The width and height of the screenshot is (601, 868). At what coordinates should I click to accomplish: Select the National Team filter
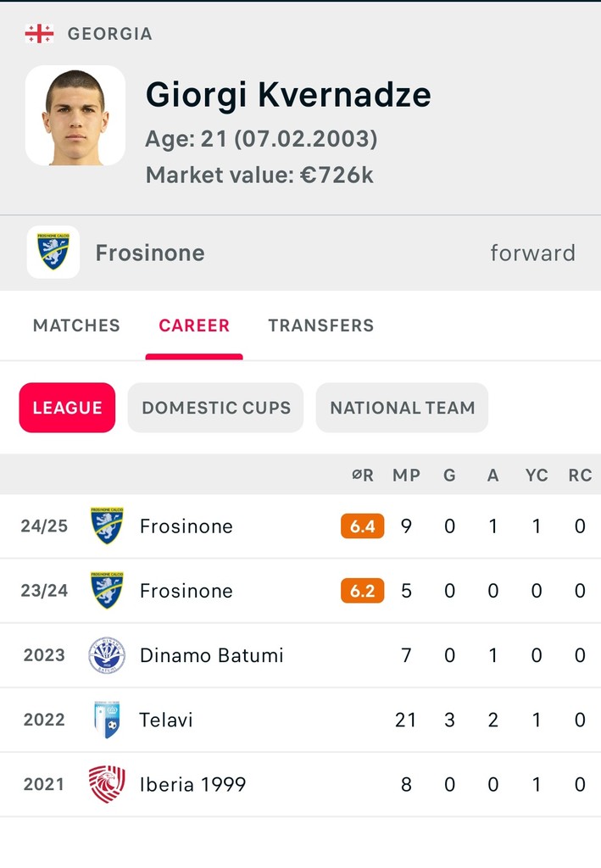tap(403, 408)
